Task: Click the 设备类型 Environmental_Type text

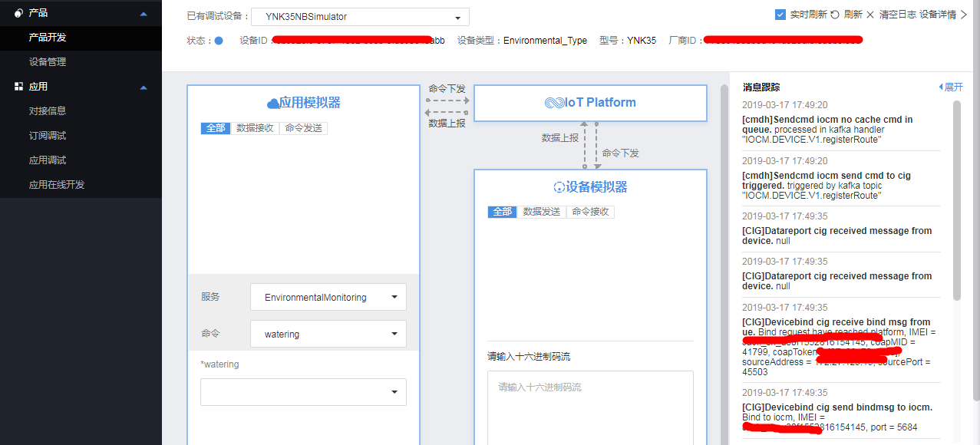Action: tap(523, 41)
